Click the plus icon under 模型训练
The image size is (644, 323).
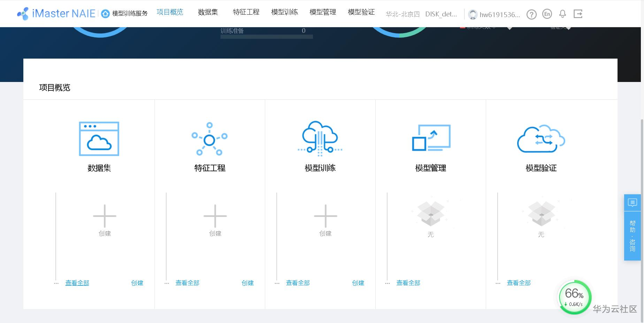[x=325, y=216]
